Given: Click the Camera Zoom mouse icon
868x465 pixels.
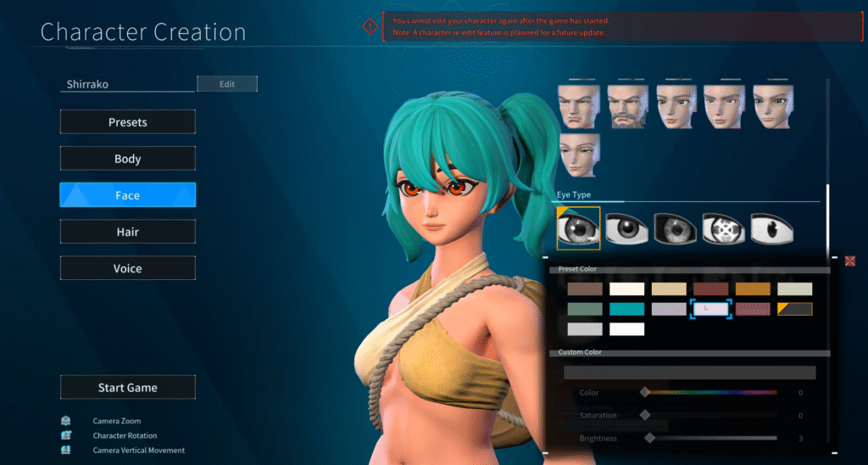Looking at the screenshot, I should coord(66,421).
